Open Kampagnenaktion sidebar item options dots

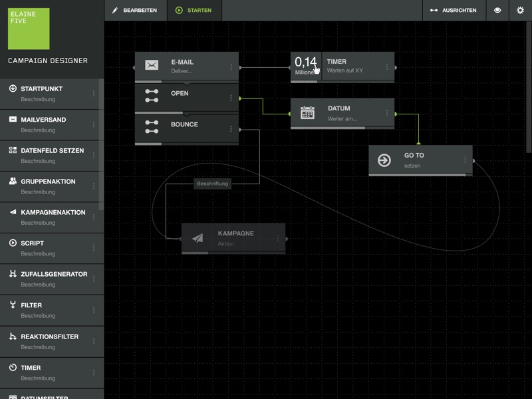pos(94,217)
